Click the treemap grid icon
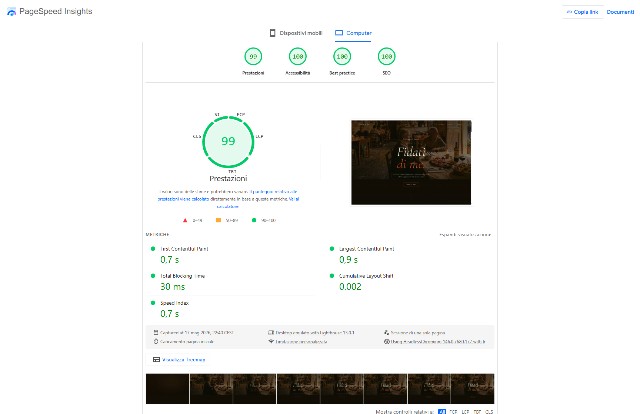The width and height of the screenshot is (640, 414). click(156, 360)
